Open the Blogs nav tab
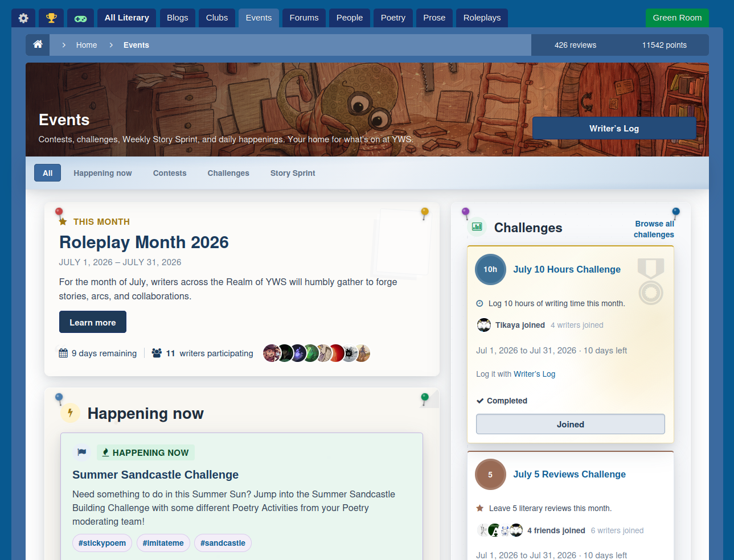734x560 pixels. [177, 18]
